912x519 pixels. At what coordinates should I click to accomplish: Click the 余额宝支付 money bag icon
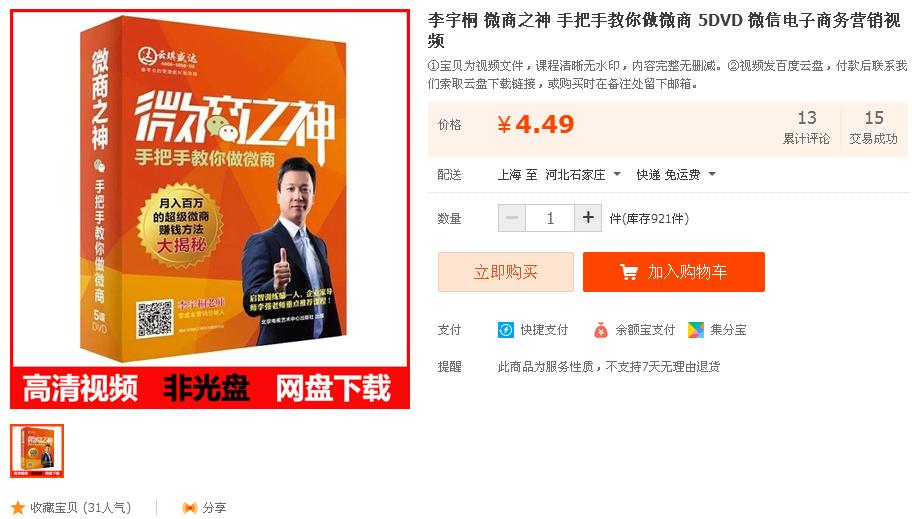600,330
